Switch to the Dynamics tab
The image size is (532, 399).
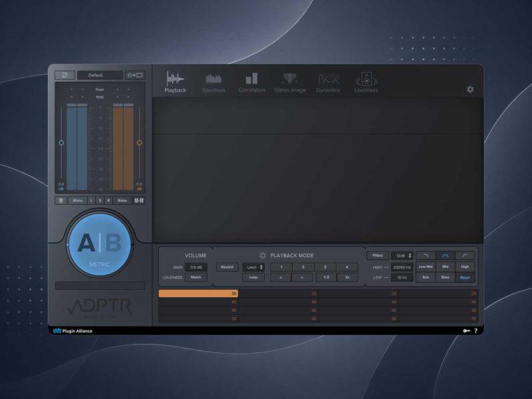(328, 83)
